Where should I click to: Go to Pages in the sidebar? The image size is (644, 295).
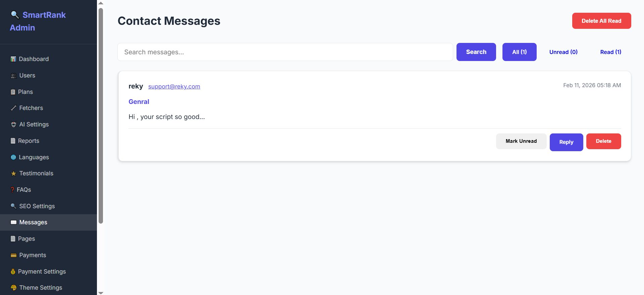[26, 239]
